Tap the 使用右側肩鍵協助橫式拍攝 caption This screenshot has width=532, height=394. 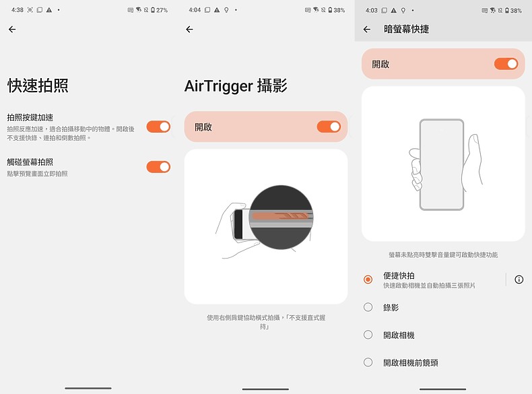pyautogui.click(x=266, y=322)
